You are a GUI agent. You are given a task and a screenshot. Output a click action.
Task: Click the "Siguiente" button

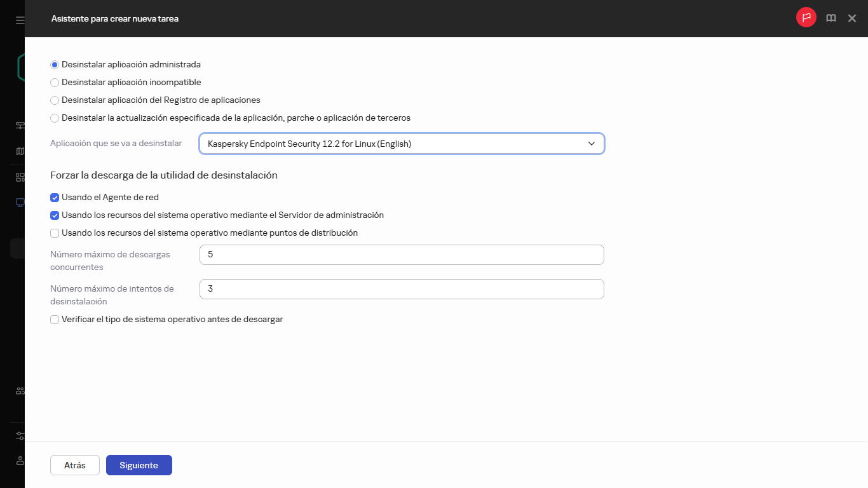click(x=139, y=464)
